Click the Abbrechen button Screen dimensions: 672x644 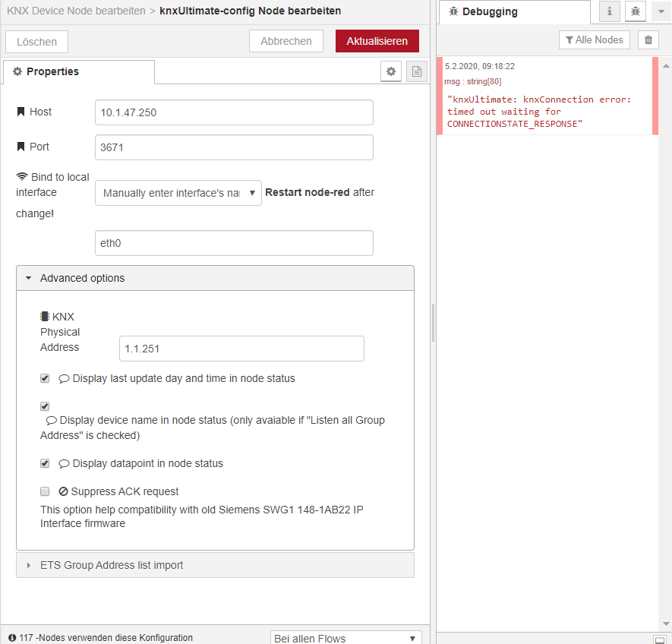tap(286, 41)
